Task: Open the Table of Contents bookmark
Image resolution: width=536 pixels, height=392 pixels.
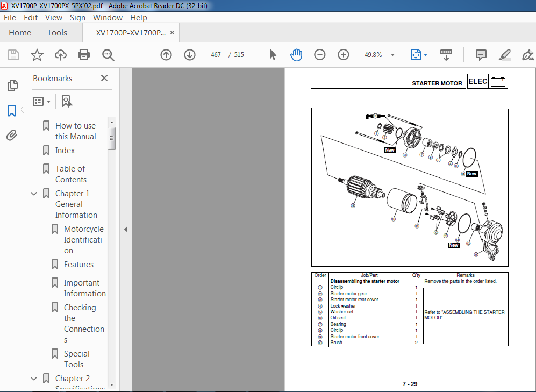Action: [x=71, y=174]
